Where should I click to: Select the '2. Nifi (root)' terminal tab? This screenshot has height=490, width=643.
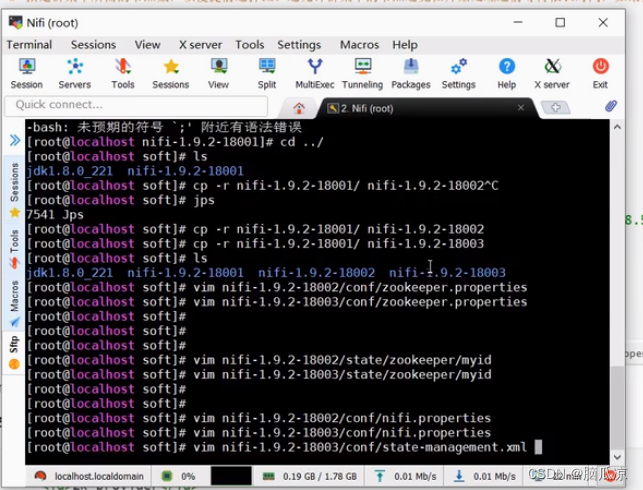[x=426, y=108]
